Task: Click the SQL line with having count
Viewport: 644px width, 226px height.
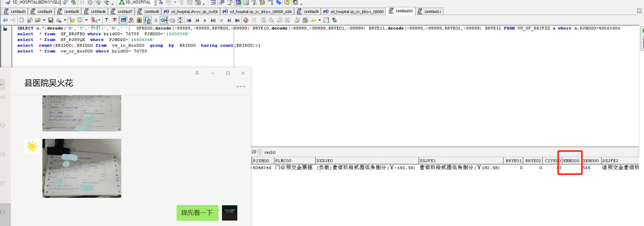Action: (139, 45)
